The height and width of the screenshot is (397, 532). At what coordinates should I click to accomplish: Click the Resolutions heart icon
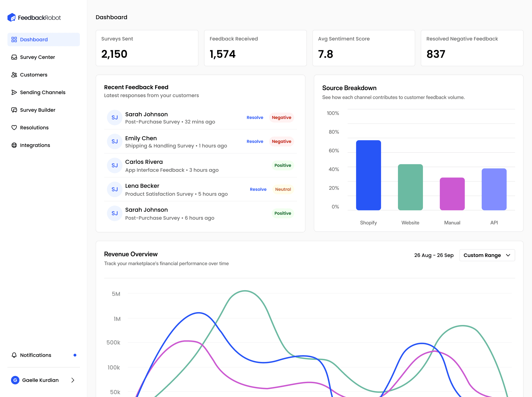coord(14,128)
